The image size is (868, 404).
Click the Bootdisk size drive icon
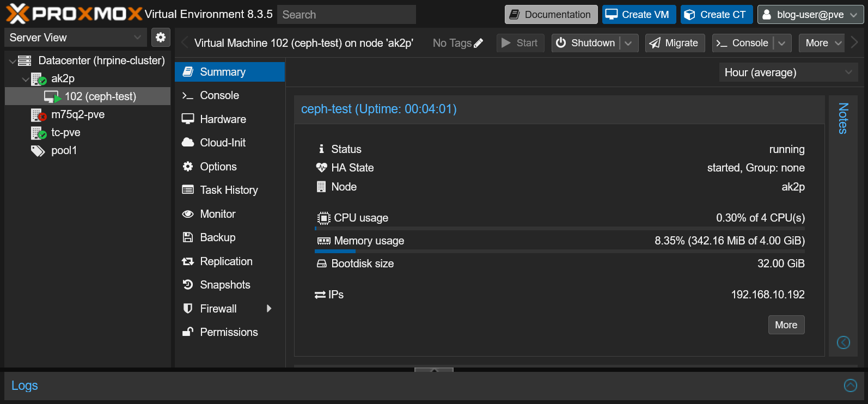[321, 264]
